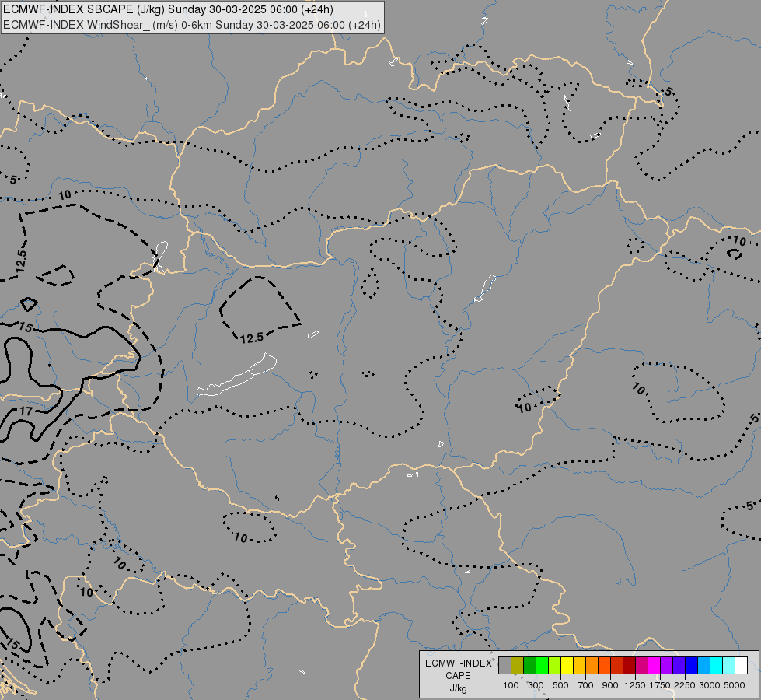Click the SBCAPE title line

[169, 9]
